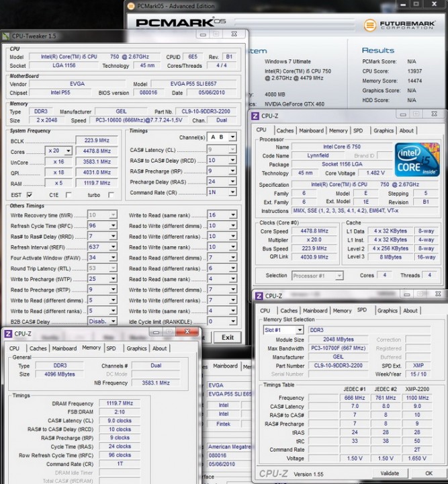The image size is (448, 484).
Task: Click the CPU-Z icon of the processor window
Action: pos(255,116)
